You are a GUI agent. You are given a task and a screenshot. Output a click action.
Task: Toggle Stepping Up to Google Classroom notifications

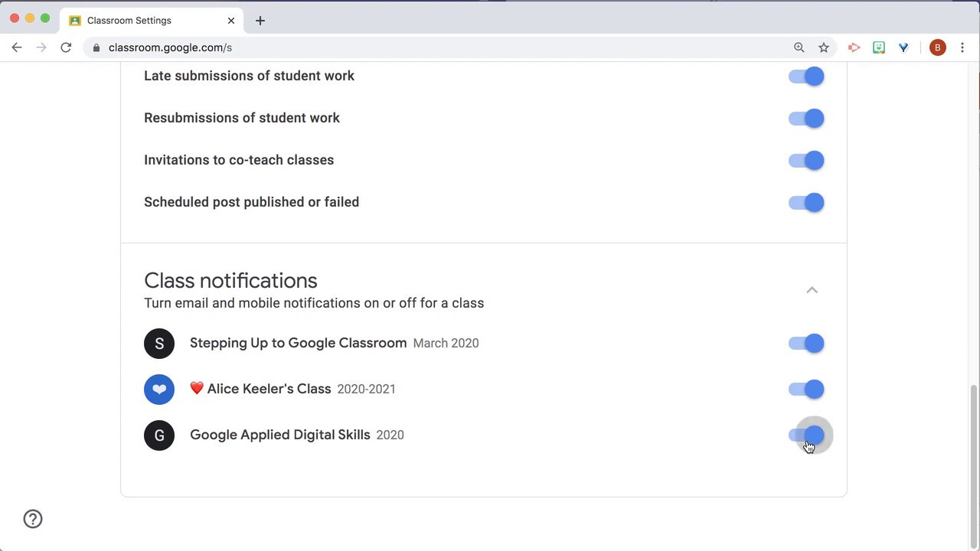pyautogui.click(x=806, y=343)
